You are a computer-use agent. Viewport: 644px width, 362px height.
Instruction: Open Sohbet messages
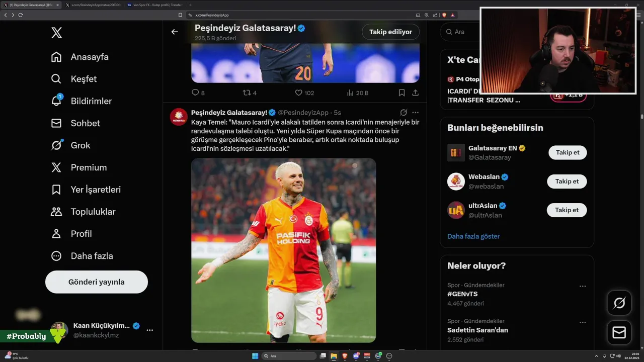[x=75, y=123]
